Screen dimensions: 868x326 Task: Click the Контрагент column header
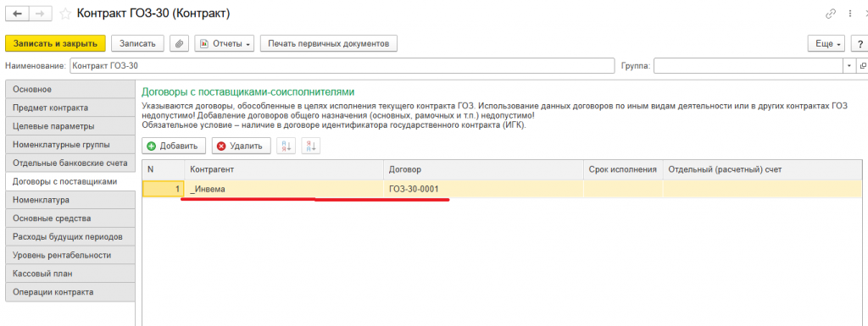[x=284, y=169]
